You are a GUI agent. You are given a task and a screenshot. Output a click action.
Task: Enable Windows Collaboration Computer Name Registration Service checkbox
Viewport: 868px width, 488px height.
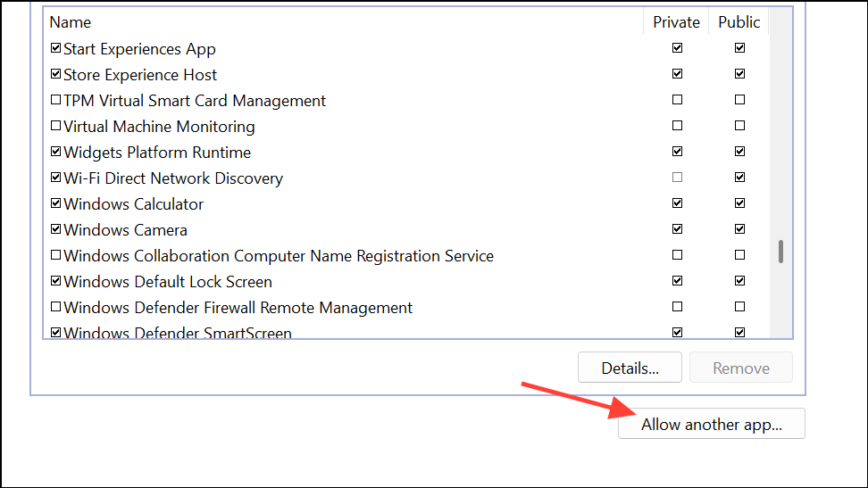point(55,254)
